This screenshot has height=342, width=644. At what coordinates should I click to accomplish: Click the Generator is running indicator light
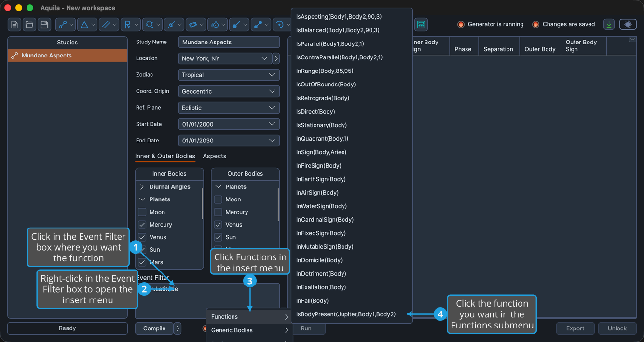(x=461, y=24)
